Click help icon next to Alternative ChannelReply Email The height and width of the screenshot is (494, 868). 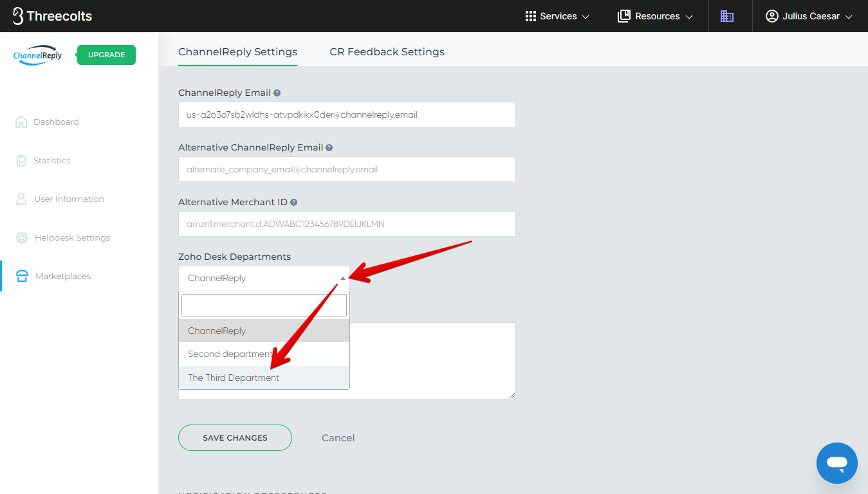click(329, 147)
